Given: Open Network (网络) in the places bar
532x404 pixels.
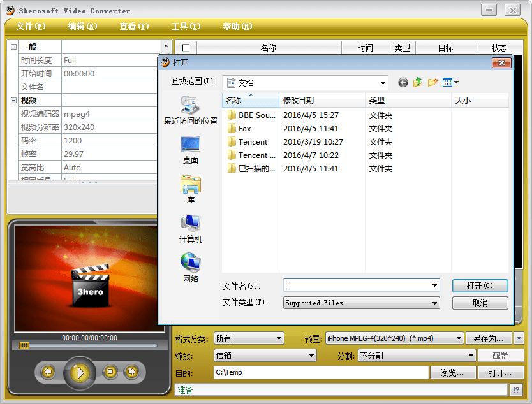Looking at the screenshot, I should pos(190,268).
